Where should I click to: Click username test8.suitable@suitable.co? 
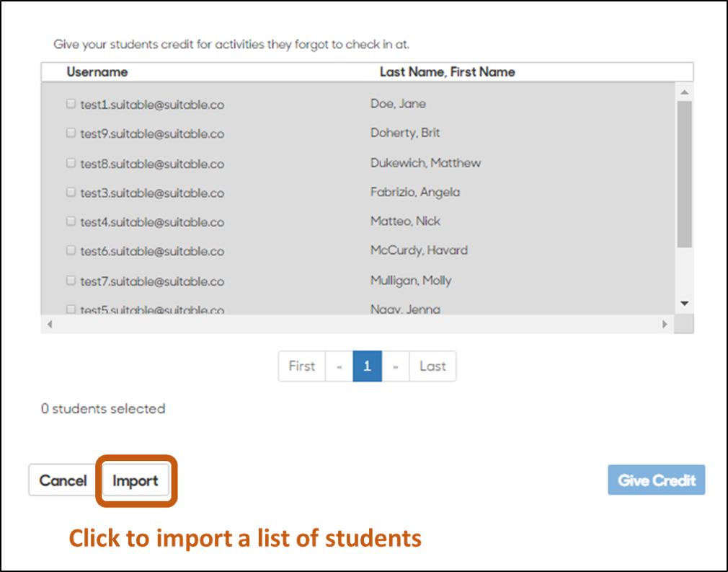click(x=152, y=164)
